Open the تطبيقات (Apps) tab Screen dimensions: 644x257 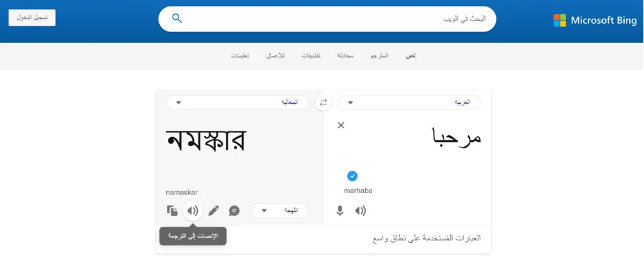[x=311, y=55]
